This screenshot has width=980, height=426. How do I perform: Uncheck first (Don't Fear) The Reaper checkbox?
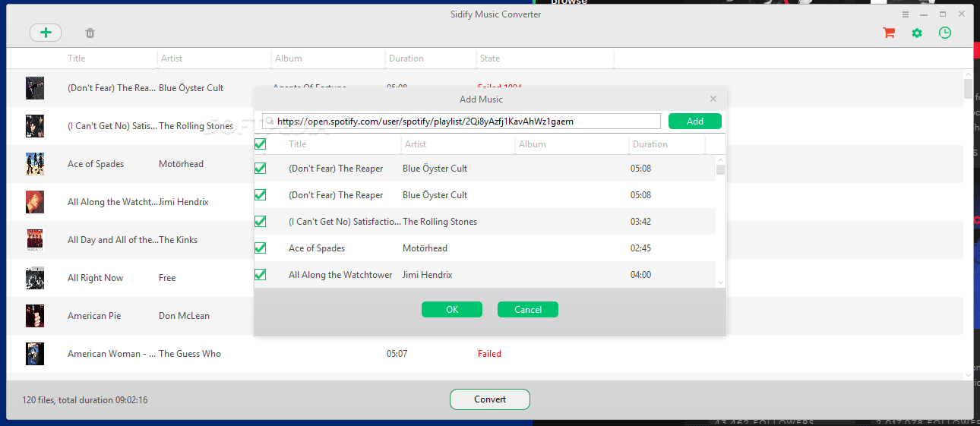260,169
